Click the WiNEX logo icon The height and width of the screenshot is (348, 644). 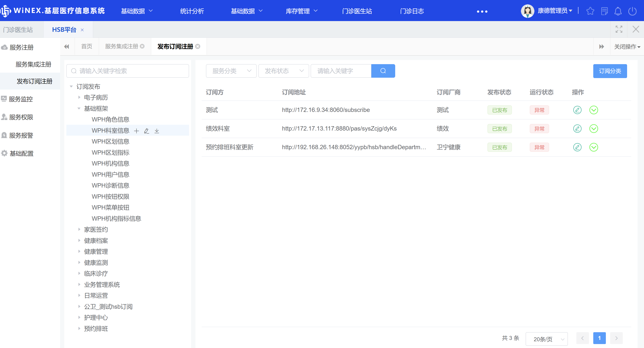coord(5,11)
